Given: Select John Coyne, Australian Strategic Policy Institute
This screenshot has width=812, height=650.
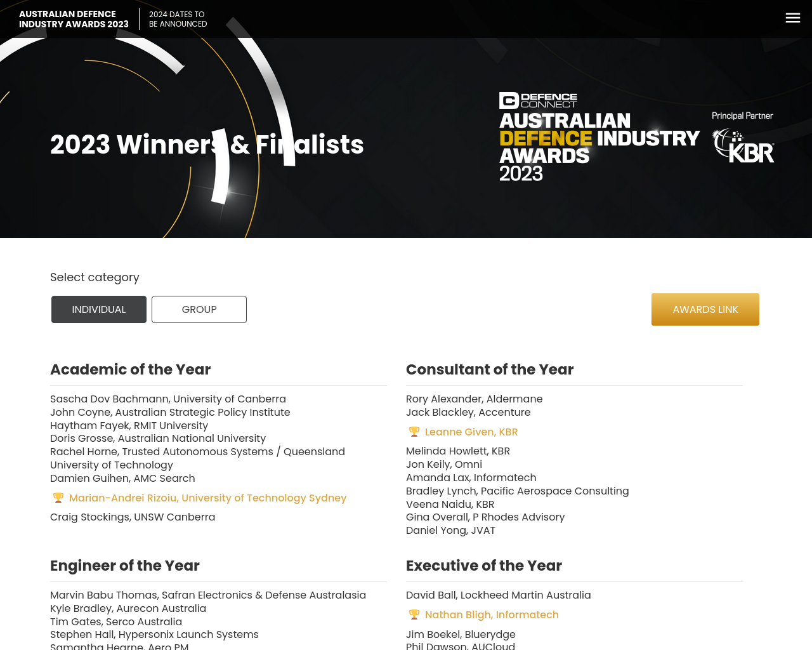Looking at the screenshot, I should coord(170,413).
